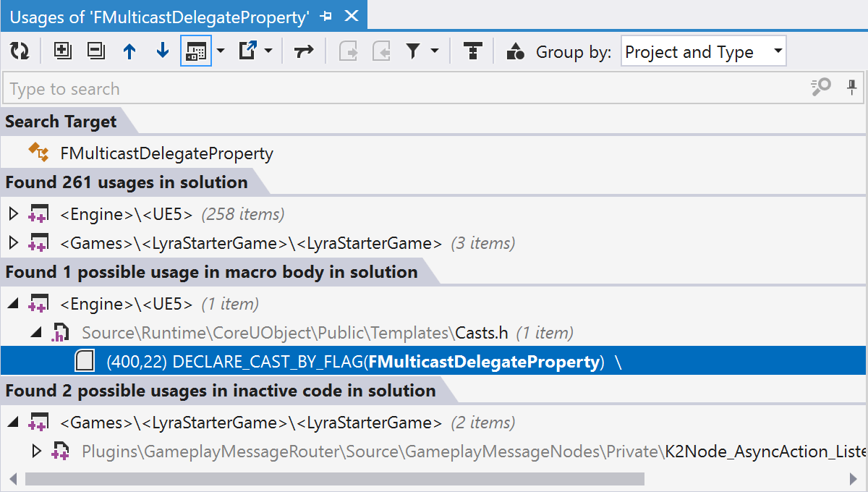Click the Refresh usages icon

click(x=20, y=51)
